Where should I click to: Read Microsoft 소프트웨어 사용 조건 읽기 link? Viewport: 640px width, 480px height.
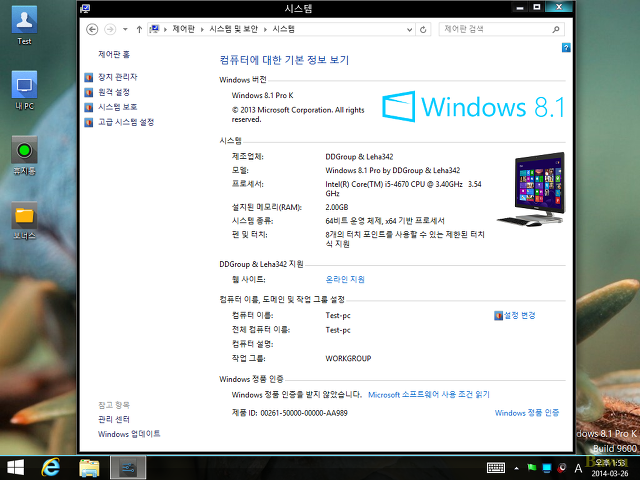coord(429,395)
